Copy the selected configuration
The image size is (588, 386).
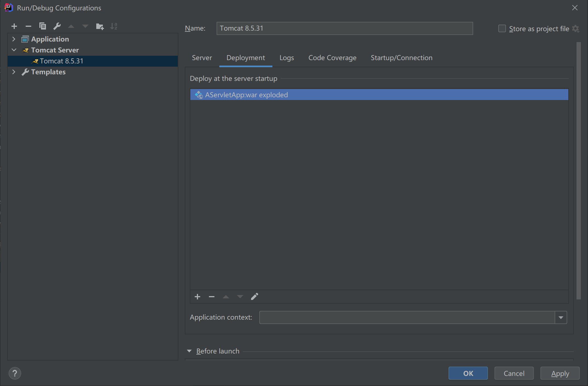tap(43, 26)
